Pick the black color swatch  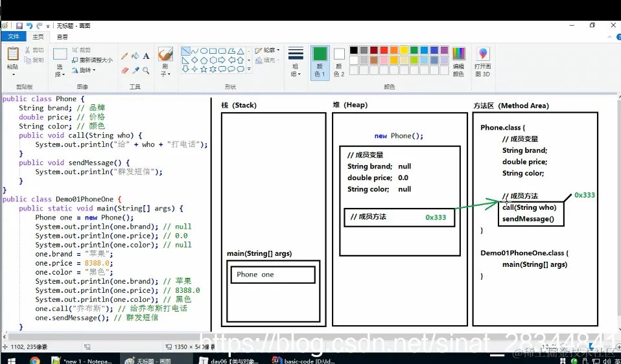point(354,51)
